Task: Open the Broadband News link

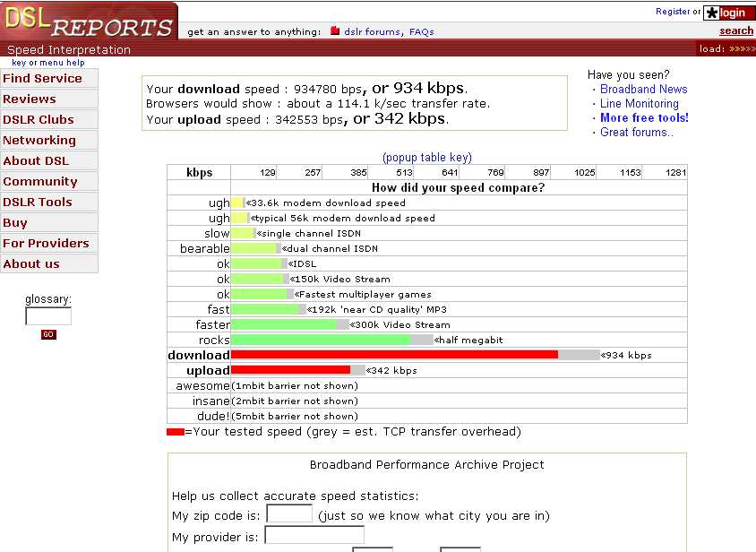Action: [644, 90]
